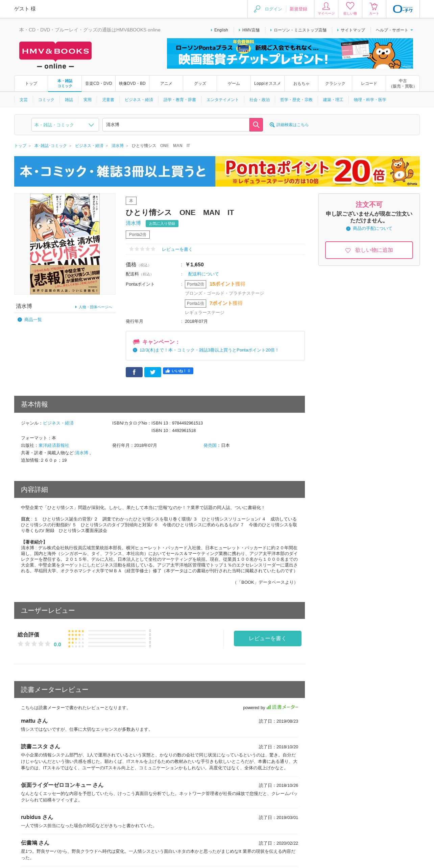The image size is (434, 868).
Task: Select the トップ navigation tab
Action: tap(31, 83)
